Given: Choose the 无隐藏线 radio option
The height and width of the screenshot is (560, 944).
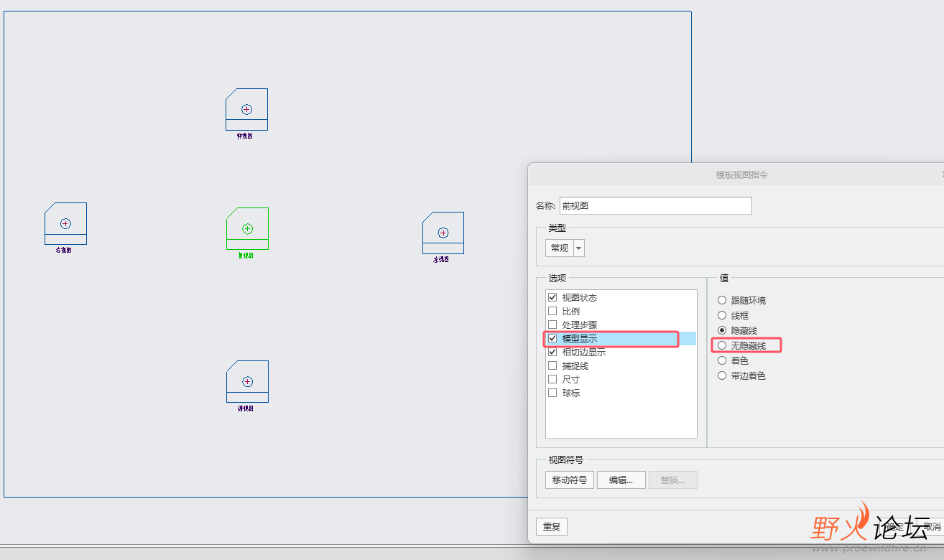Looking at the screenshot, I should pyautogui.click(x=722, y=345).
